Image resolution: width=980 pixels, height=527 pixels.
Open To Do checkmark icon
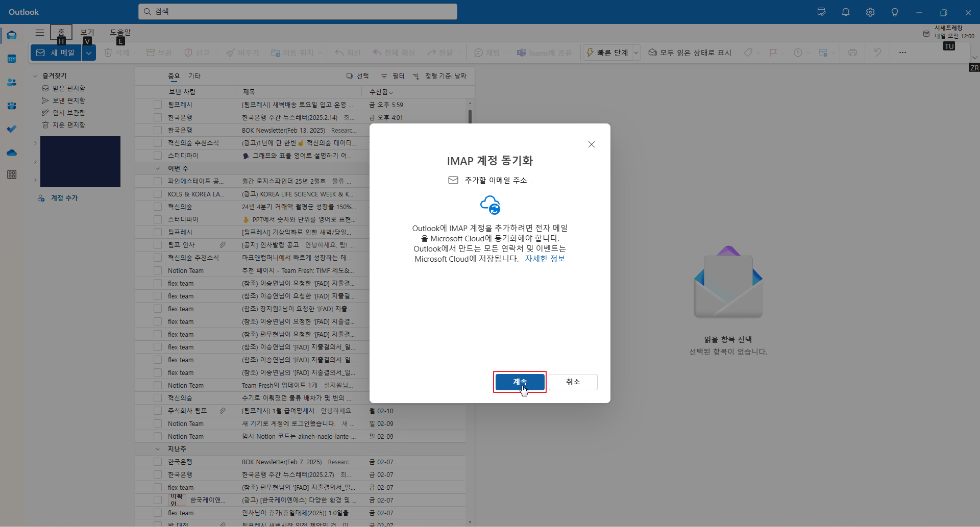click(12, 129)
